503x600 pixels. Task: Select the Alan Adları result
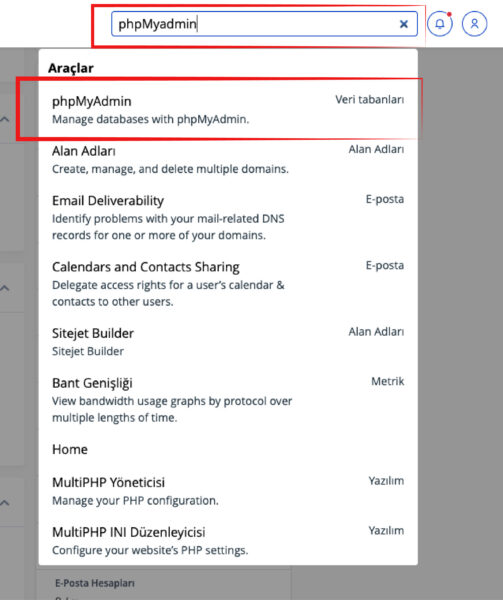point(228,160)
